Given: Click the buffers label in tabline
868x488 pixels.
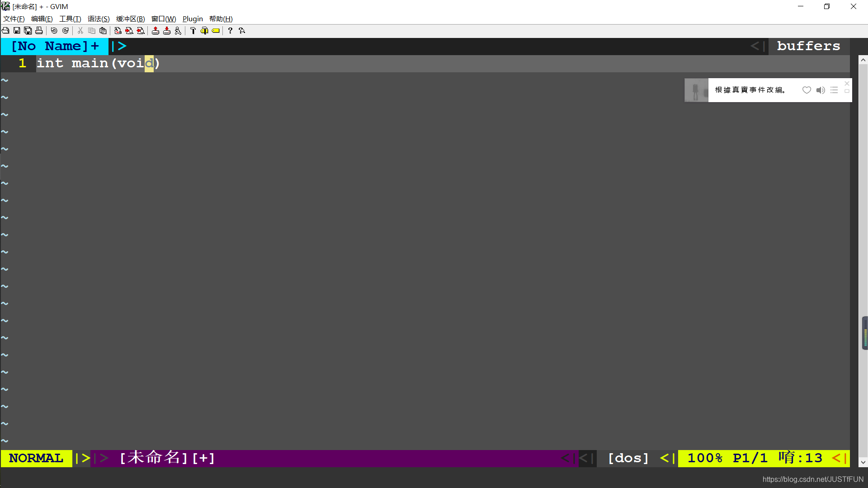Looking at the screenshot, I should point(808,46).
